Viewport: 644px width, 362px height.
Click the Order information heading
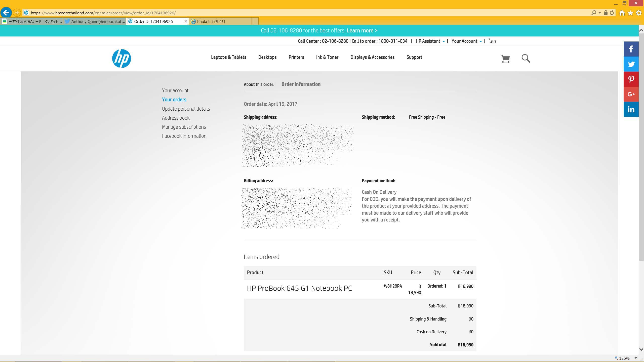click(x=301, y=84)
